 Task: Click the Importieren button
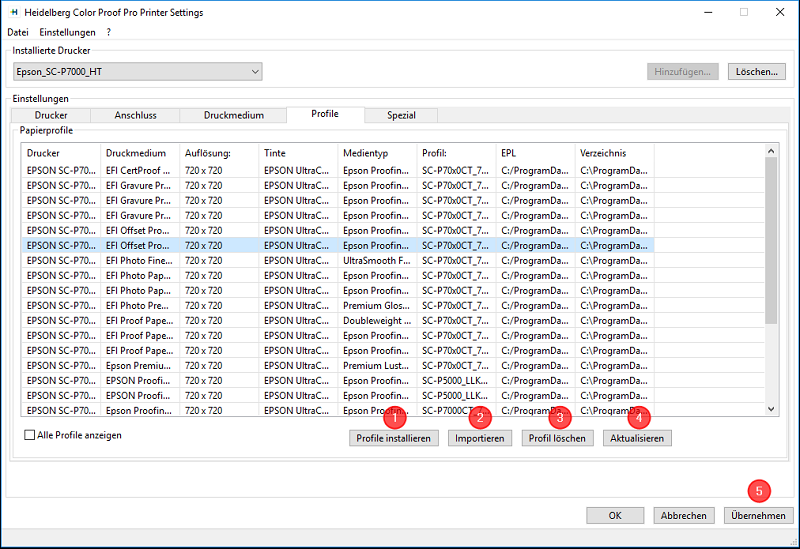tap(480, 438)
